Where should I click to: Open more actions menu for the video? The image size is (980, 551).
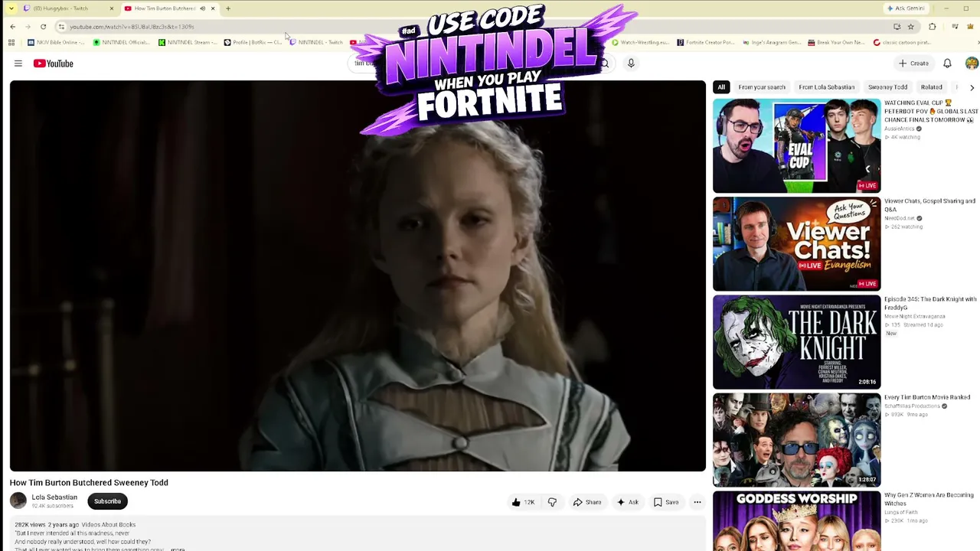pos(697,502)
